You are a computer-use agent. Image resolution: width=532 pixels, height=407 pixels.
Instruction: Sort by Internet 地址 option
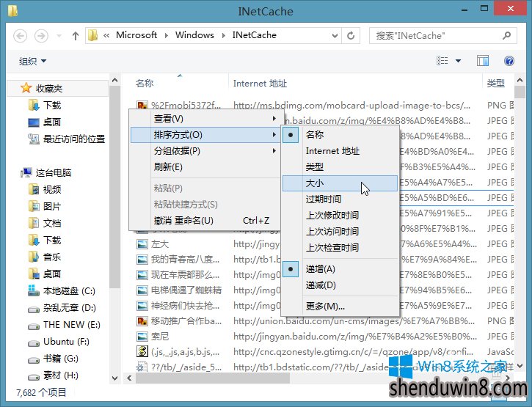340,151
